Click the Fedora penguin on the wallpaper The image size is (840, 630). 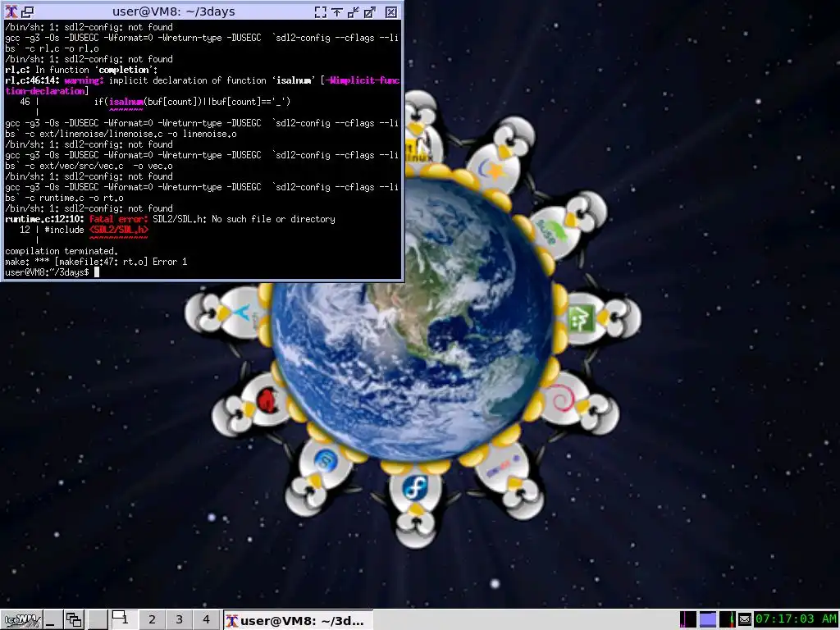(414, 506)
